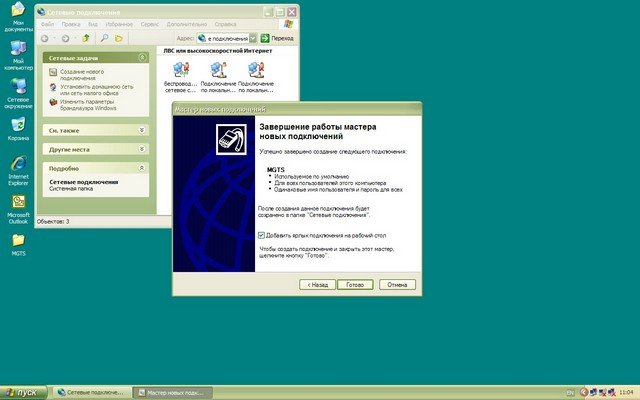Click the Готово button
The image size is (640, 400).
pos(355,284)
